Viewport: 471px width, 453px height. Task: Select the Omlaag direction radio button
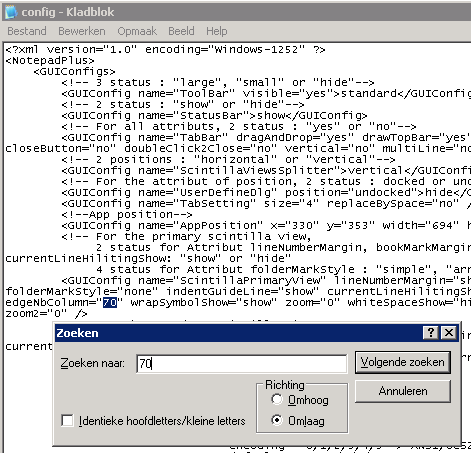pos(277,420)
